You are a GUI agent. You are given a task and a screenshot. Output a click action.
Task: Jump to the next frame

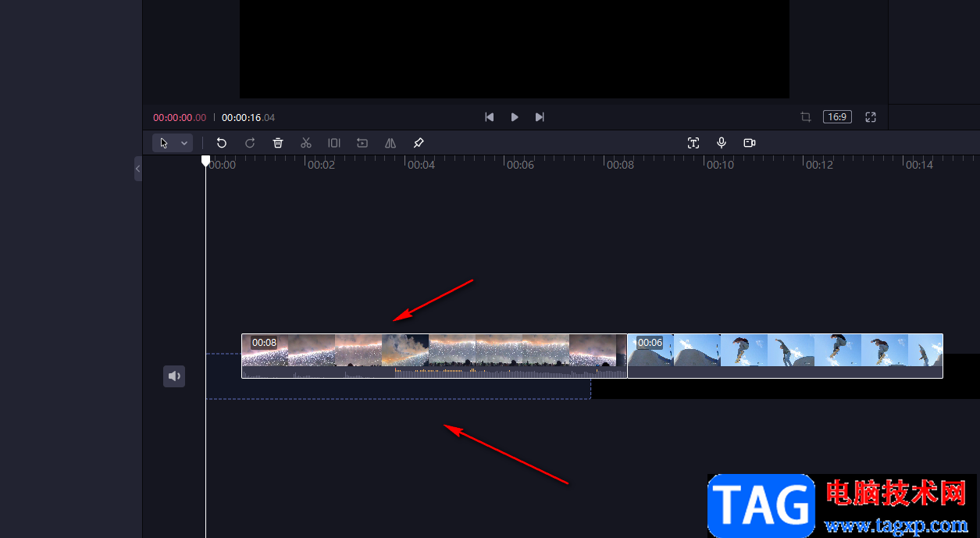coord(540,117)
